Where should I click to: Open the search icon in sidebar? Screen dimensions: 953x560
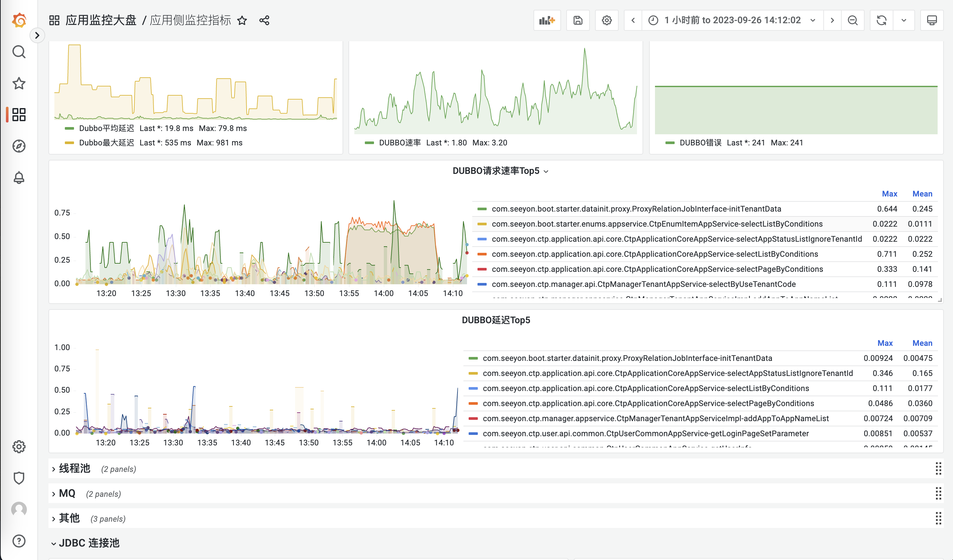(x=19, y=52)
